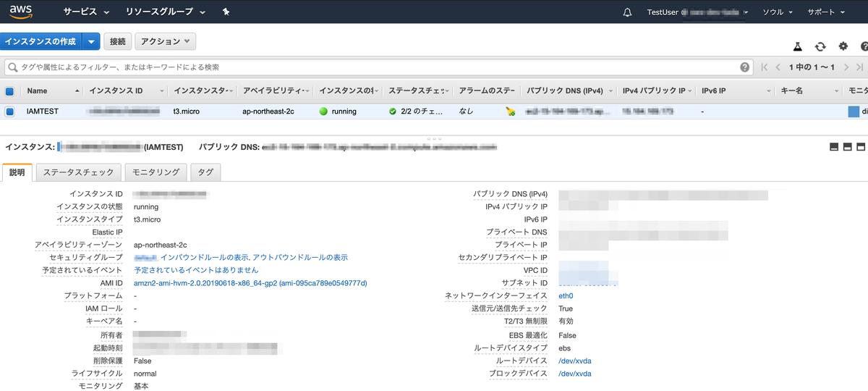Open the サービス dropdown menu
The width and height of the screenshot is (868, 391).
(x=86, y=12)
